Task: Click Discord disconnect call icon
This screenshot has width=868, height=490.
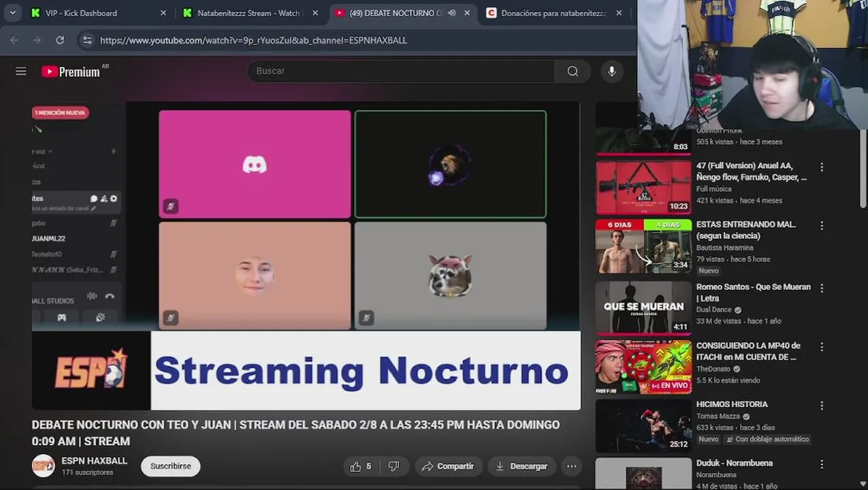Action: click(110, 296)
